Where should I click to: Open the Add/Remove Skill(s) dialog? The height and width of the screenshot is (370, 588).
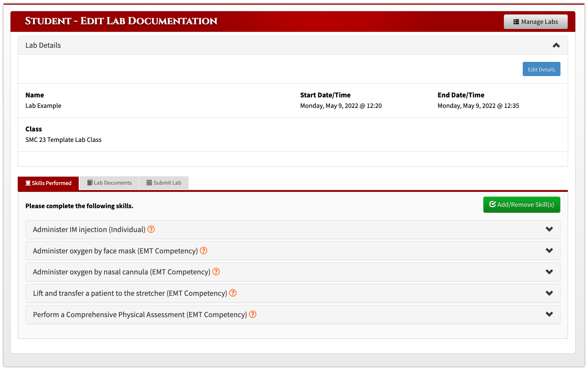tap(521, 205)
